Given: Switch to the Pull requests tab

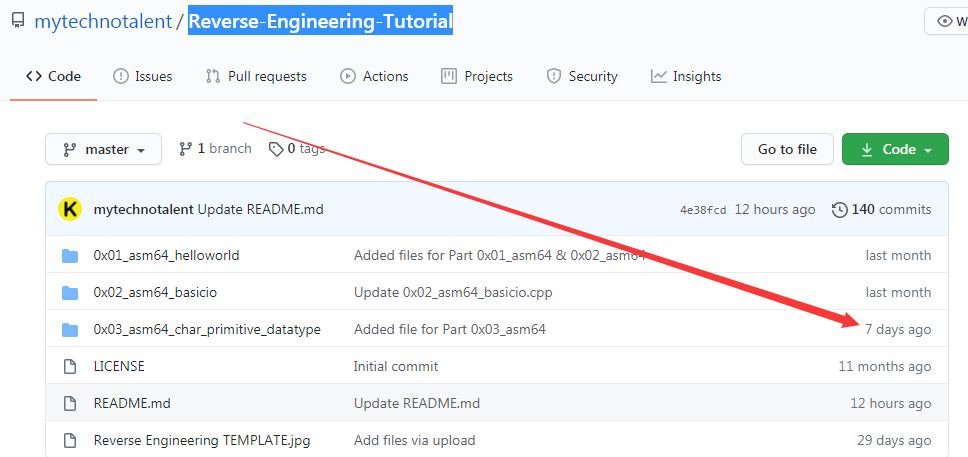Looking at the screenshot, I should 256,76.
